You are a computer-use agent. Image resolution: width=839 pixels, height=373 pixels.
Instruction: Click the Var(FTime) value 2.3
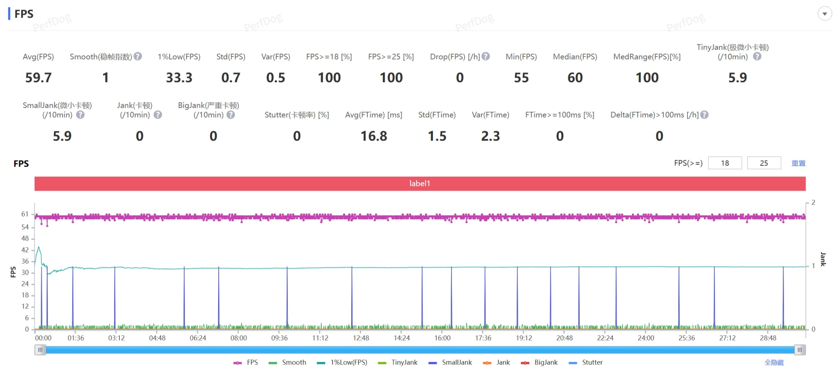pos(490,136)
